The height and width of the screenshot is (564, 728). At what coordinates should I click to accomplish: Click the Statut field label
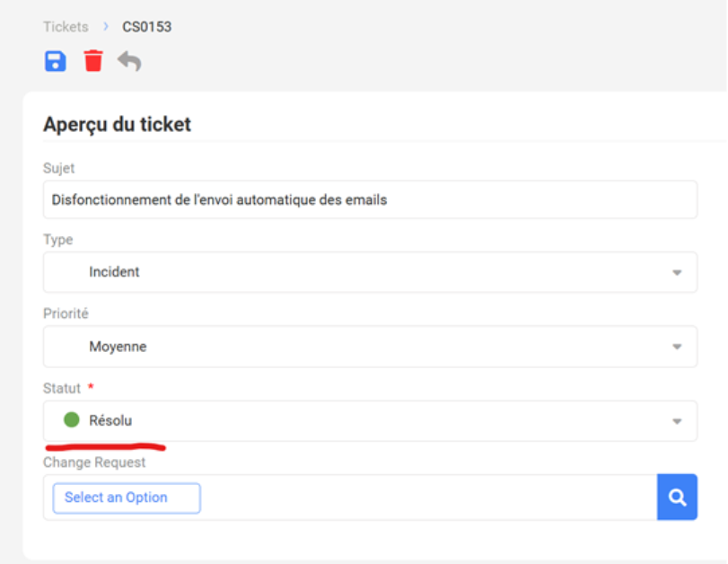pos(61,389)
